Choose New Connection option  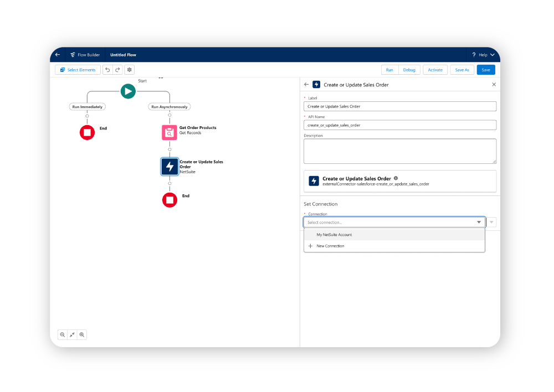coord(394,246)
